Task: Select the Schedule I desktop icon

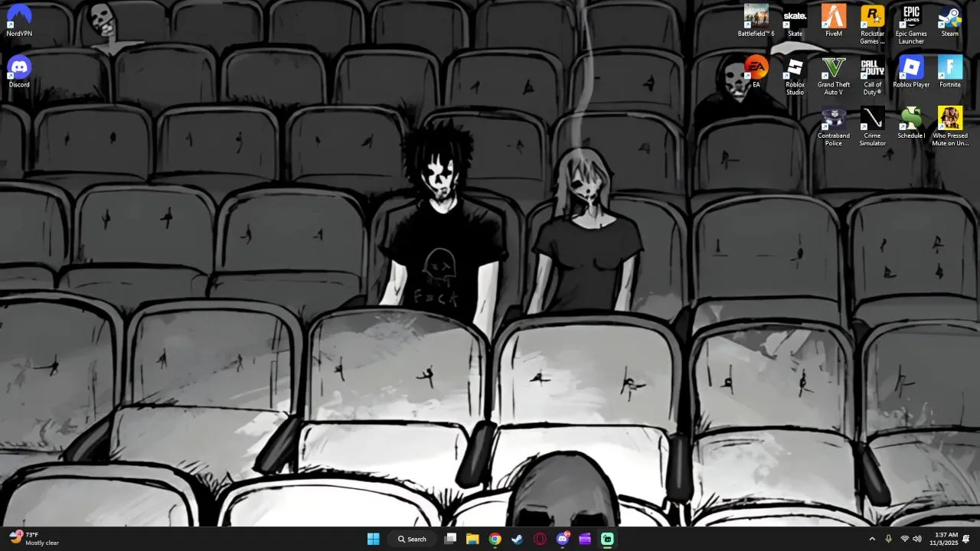Action: (x=911, y=123)
